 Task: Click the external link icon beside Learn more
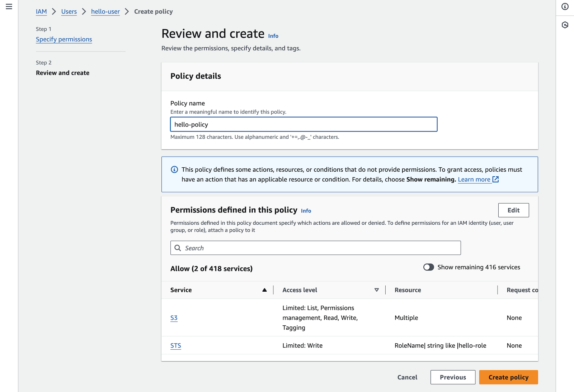tap(495, 180)
